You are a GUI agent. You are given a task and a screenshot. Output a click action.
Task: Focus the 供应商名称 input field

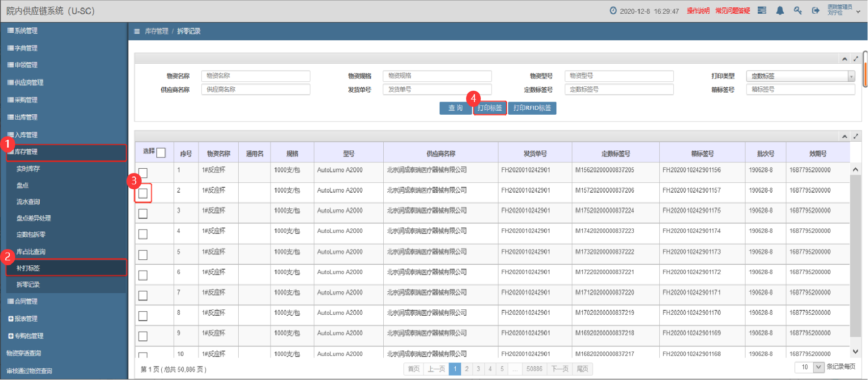[x=256, y=89]
